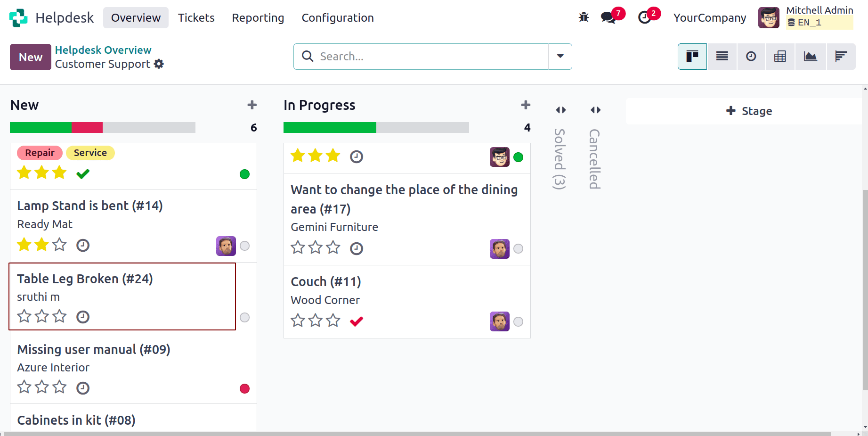Viewport: 868px width, 436px height.
Task: Toggle the red checkmark on Couch ticket
Action: click(357, 321)
